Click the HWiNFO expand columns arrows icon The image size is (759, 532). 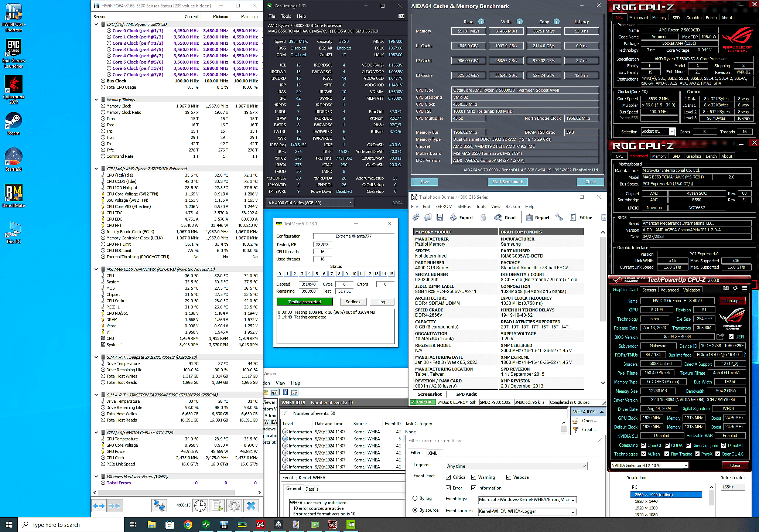(99, 506)
